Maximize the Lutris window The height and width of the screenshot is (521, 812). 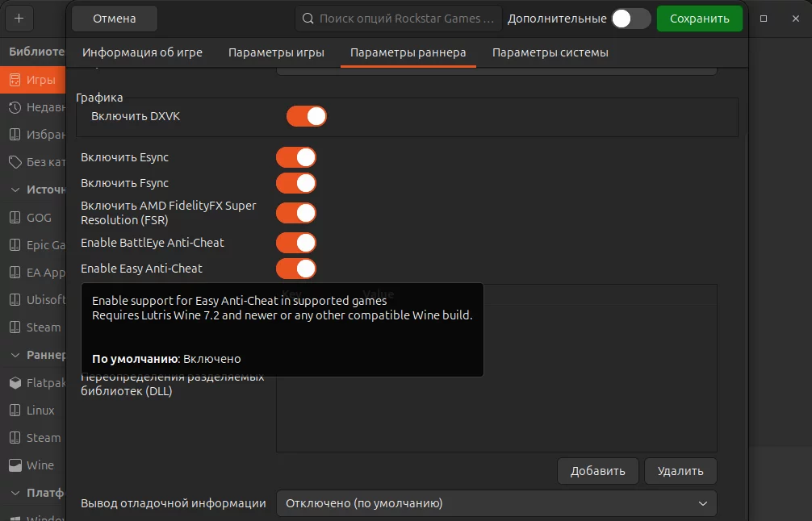764,19
